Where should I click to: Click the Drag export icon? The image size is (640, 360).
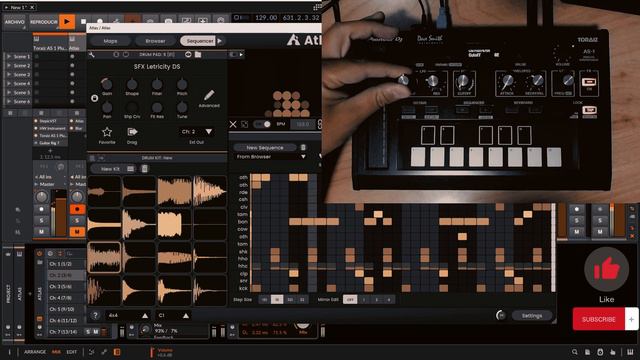coord(132,132)
